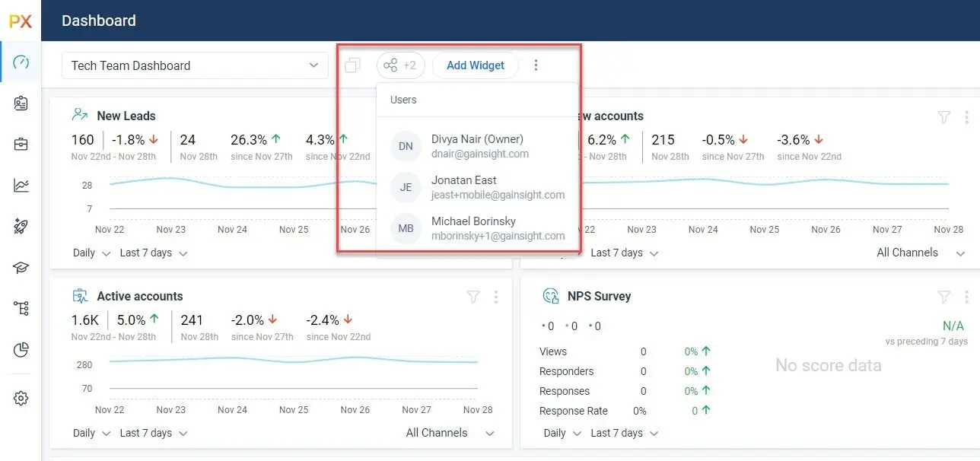Viewport: 980px width, 461px height.
Task: Expand All Channels dropdown in Active accounts
Action: click(450, 433)
